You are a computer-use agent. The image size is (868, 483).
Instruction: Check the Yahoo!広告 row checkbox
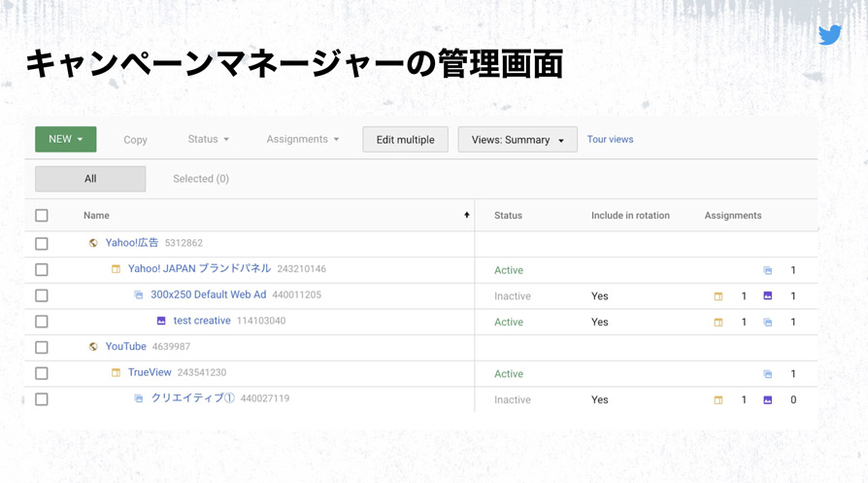(42, 244)
